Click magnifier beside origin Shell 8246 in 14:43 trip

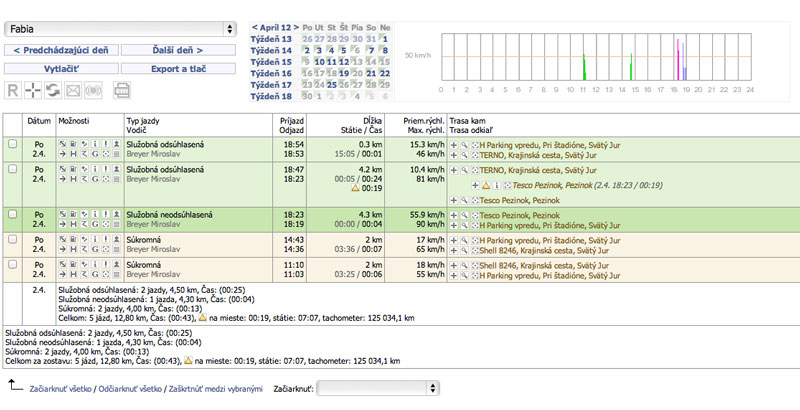coord(464,250)
